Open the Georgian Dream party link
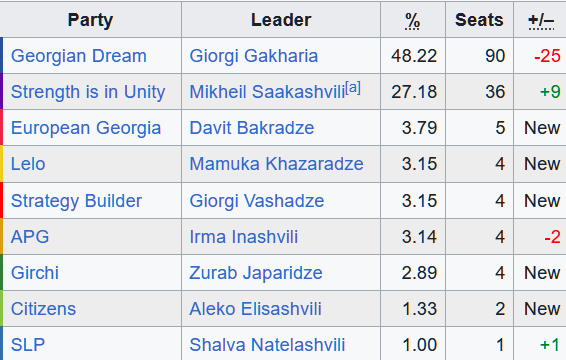Screen dimensions: 566x360 [79, 56]
